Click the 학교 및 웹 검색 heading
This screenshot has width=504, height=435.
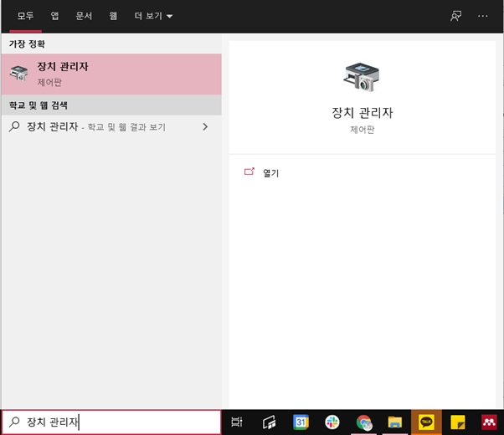pyautogui.click(x=39, y=105)
